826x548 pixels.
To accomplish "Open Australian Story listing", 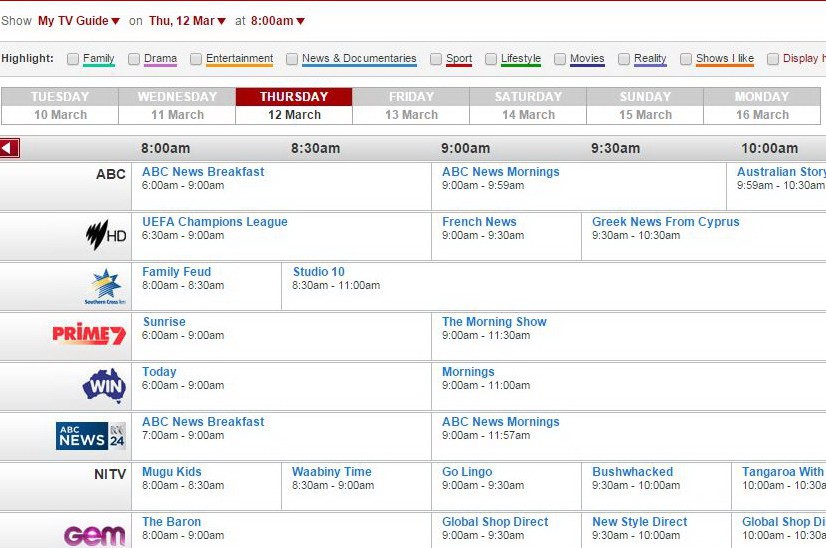I will (781, 172).
